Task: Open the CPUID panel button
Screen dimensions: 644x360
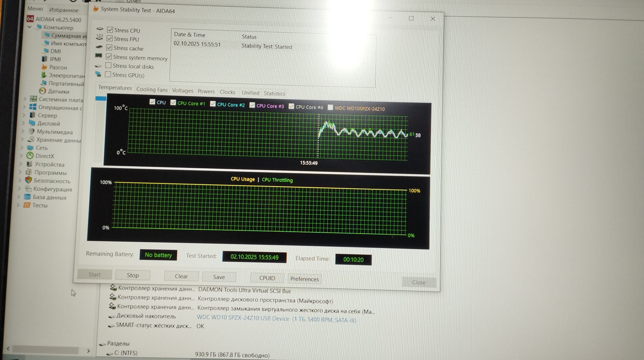Action: [x=267, y=278]
